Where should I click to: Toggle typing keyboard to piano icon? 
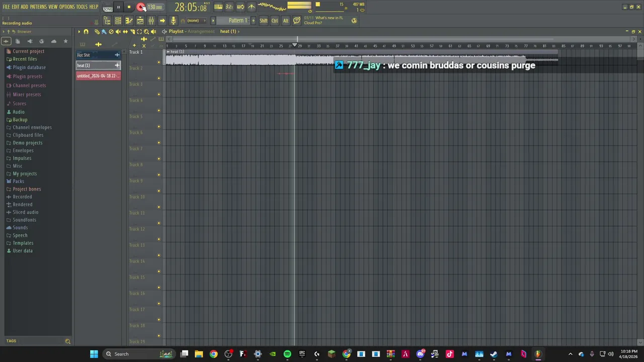point(219,7)
